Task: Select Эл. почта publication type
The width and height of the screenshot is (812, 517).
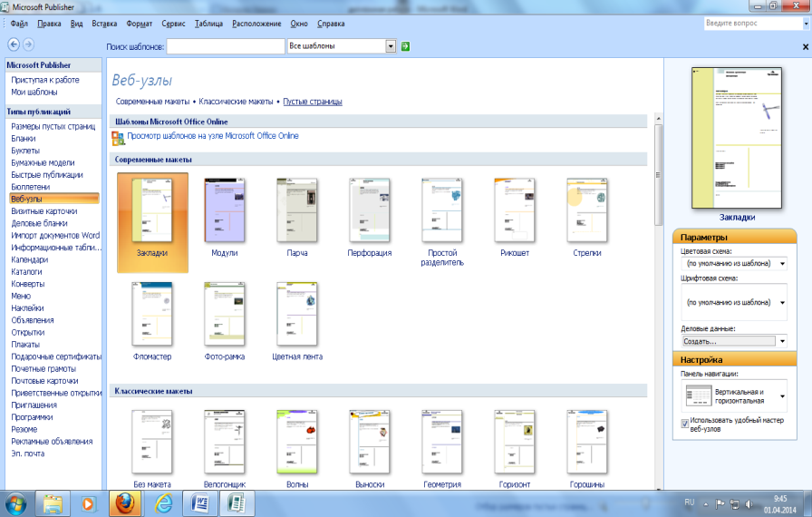Action: 28,454
